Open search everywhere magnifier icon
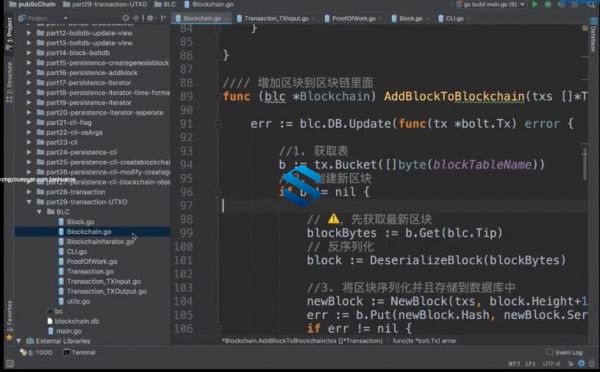600x372 pixels. (x=593, y=5)
